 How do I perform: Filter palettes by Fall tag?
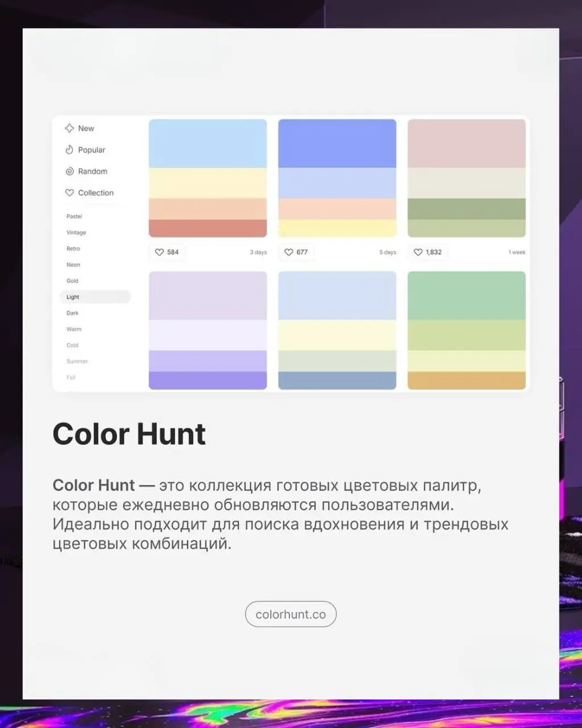71,377
